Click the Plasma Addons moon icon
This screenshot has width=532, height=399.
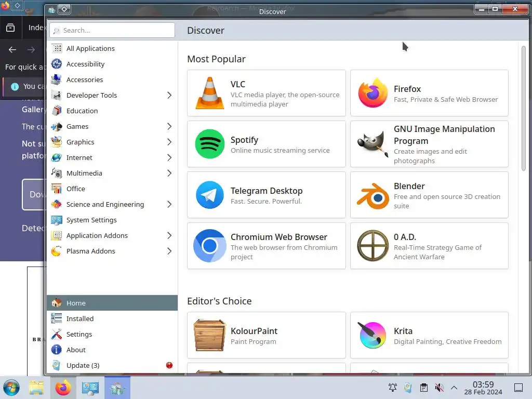point(57,251)
